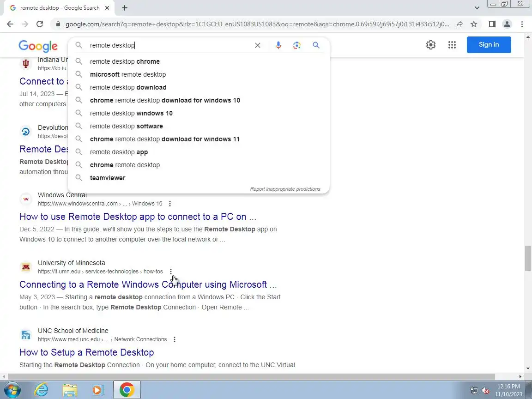
Task: Click the horizontal scrollbar thumb
Action: click(x=251, y=376)
